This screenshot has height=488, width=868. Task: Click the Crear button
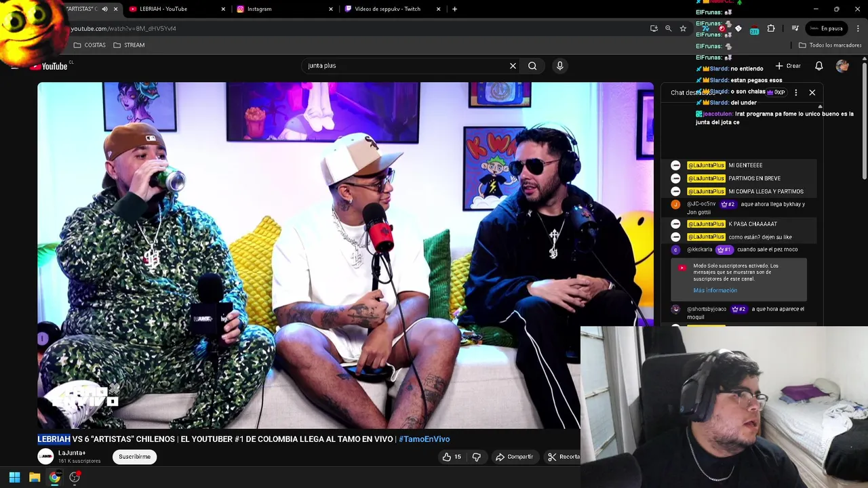[788, 66]
